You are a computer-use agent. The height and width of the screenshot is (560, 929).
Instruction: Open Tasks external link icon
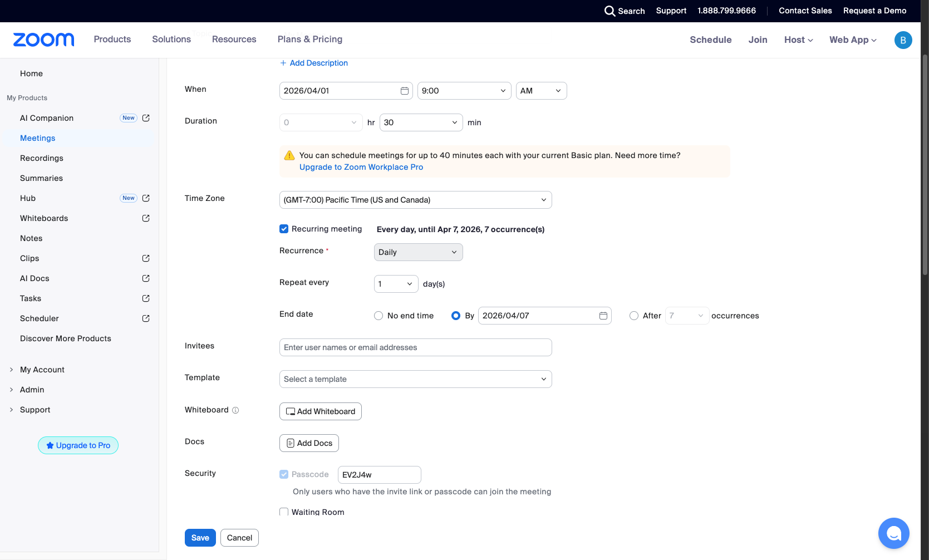point(146,298)
